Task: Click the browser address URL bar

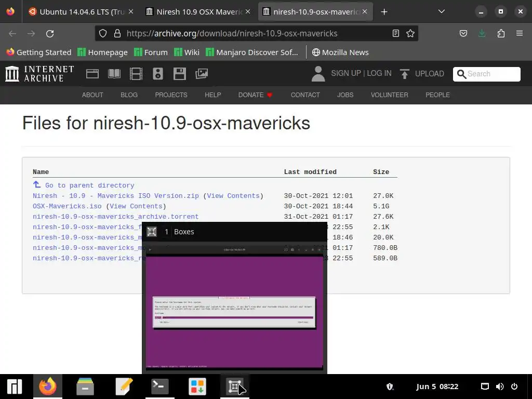Action: [256, 33]
